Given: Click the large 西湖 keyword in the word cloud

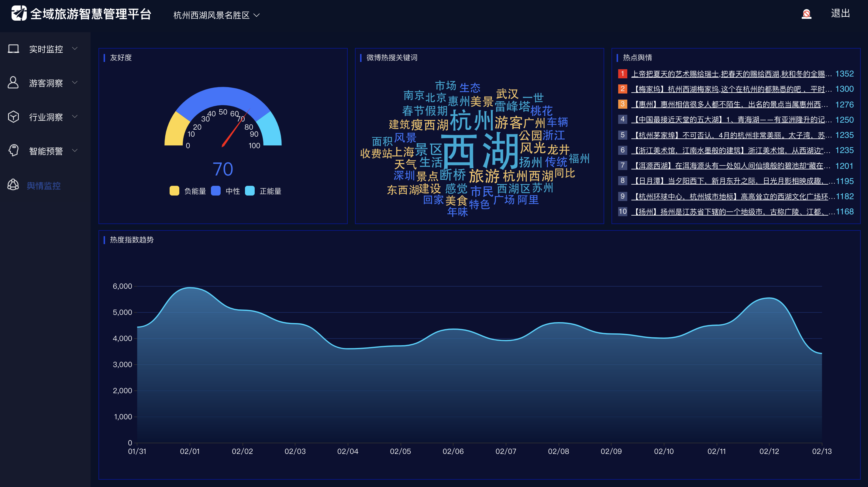Looking at the screenshot, I should (480, 151).
